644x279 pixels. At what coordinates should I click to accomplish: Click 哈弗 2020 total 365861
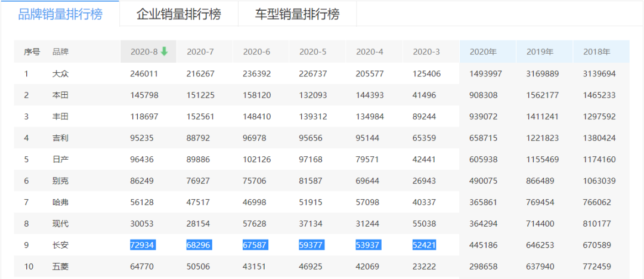point(484,202)
